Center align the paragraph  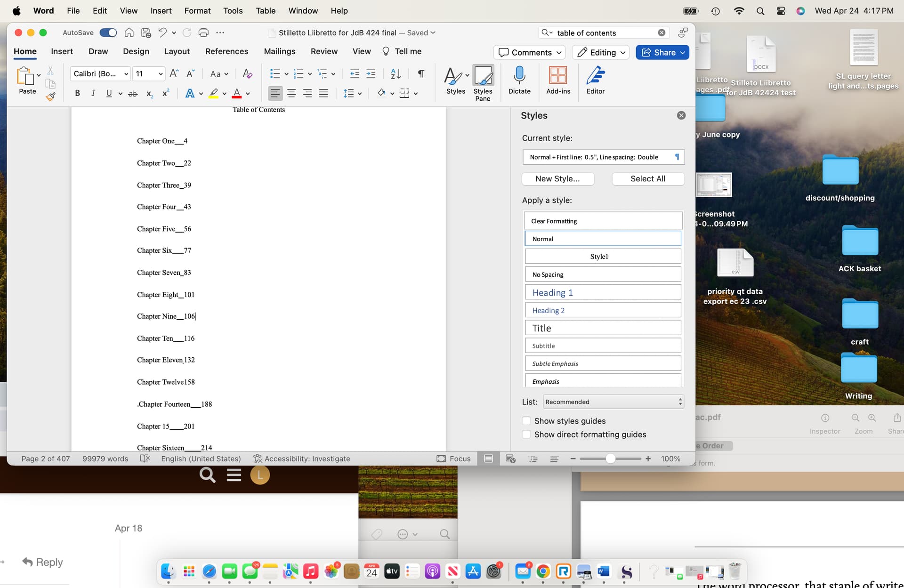[291, 93]
